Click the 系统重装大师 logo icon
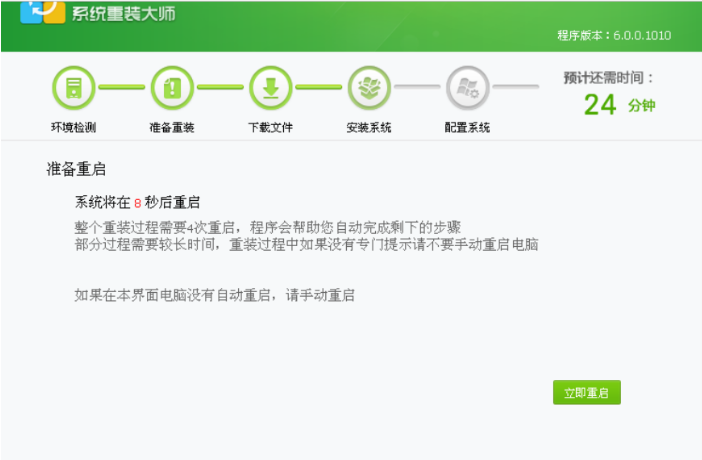The image size is (702, 460). pyautogui.click(x=43, y=12)
